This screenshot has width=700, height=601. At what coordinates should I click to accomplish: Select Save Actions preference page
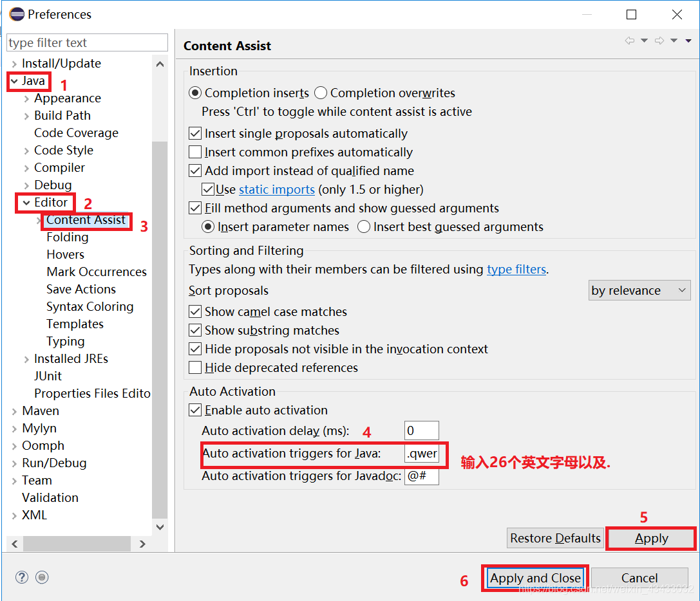[80, 289]
